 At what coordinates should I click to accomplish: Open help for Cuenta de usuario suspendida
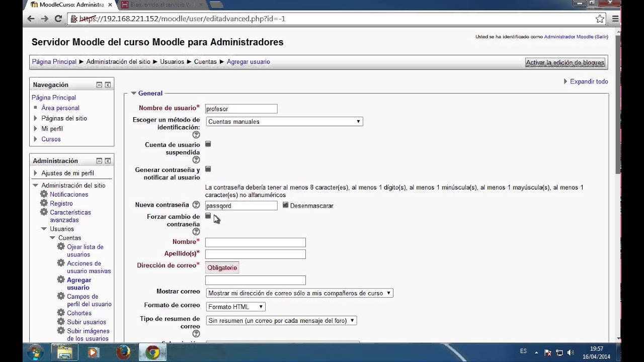[196, 160]
